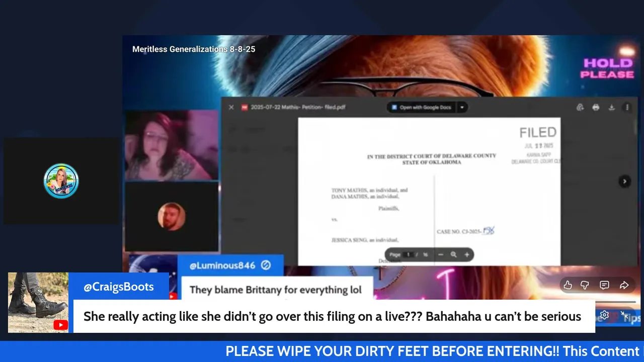
Task: Click the 'CASE NO. CJ-2025-' text
Action: click(459, 232)
